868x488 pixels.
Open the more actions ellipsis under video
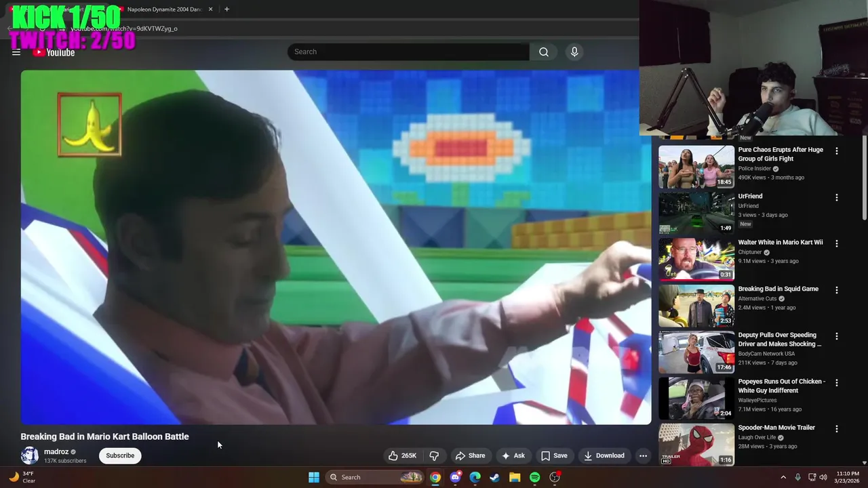[643, 455]
